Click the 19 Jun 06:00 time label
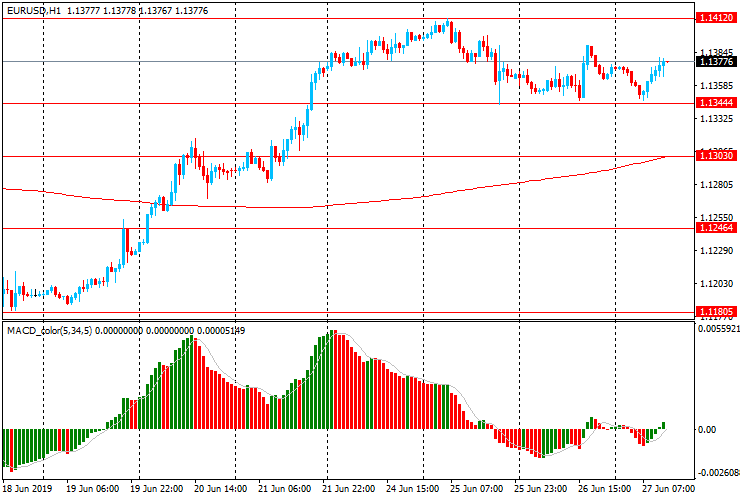 pos(92,488)
